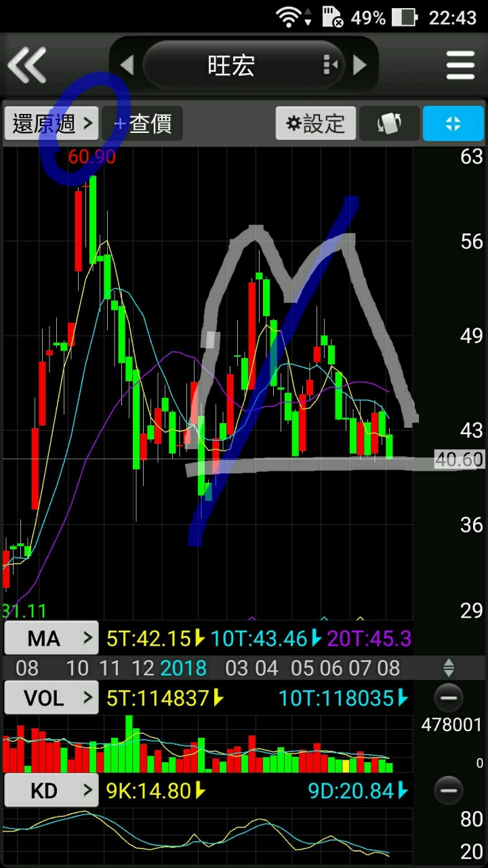The image size is (488, 868).
Task: Open the stock selector labeled 旺宏
Action: pyautogui.click(x=244, y=65)
